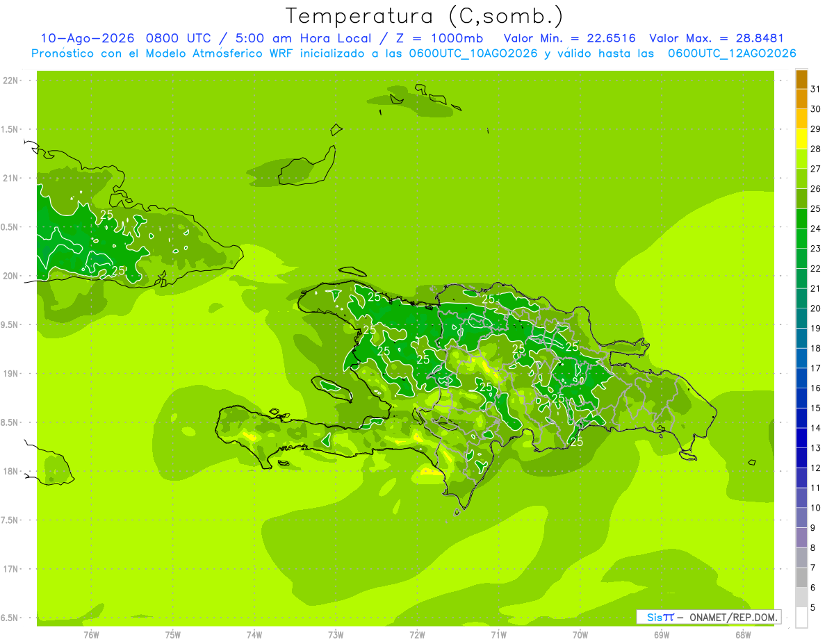Click the yellow 28 degree legend swatch

coord(801,140)
